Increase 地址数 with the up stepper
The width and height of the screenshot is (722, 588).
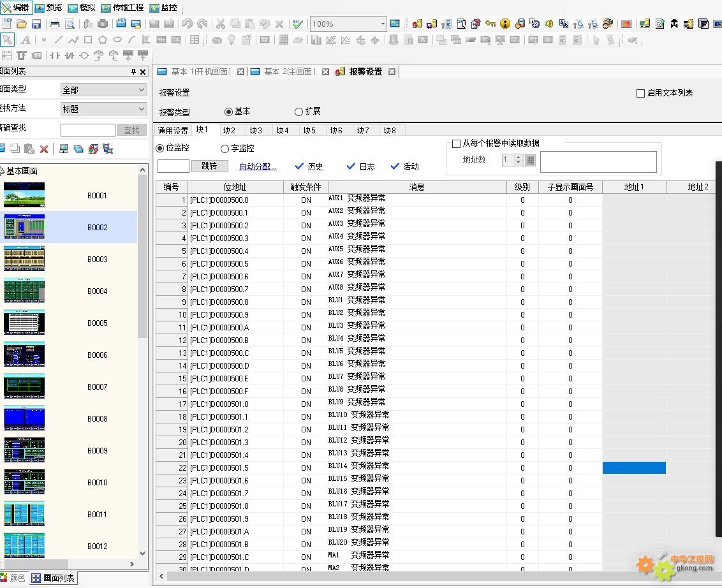pyautogui.click(x=518, y=157)
